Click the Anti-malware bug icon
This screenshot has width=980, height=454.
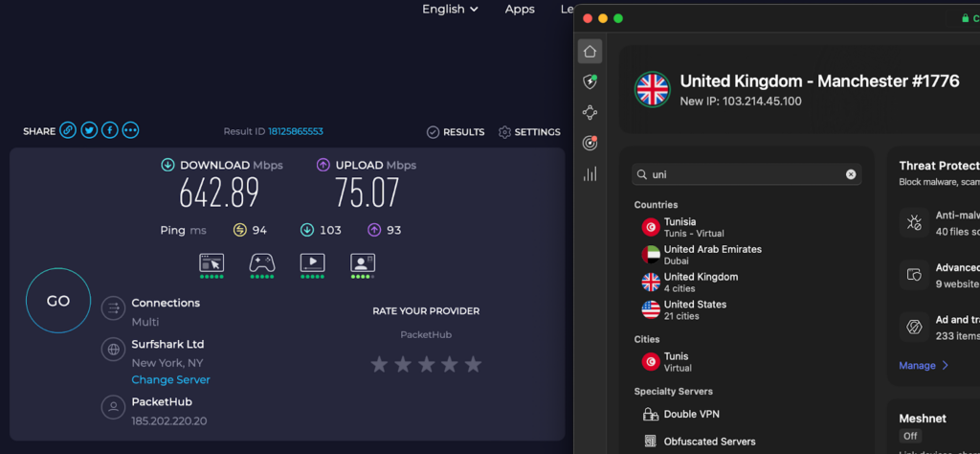point(914,222)
